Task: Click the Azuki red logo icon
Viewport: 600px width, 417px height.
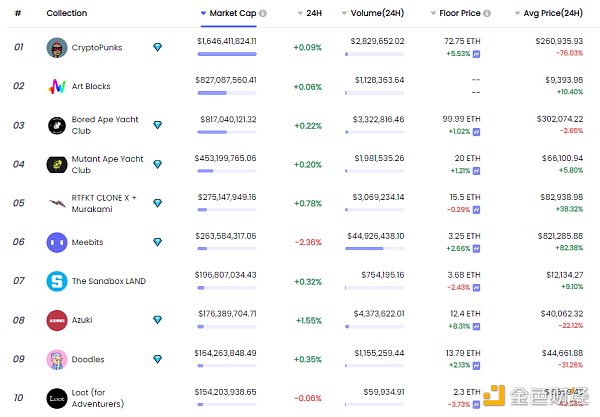Action: point(57,320)
